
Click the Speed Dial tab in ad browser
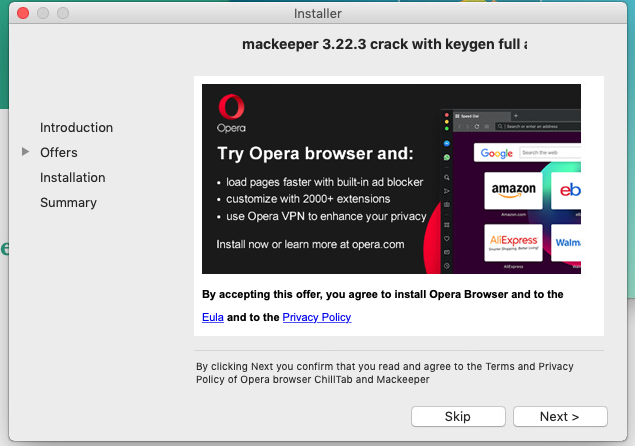coord(481,116)
